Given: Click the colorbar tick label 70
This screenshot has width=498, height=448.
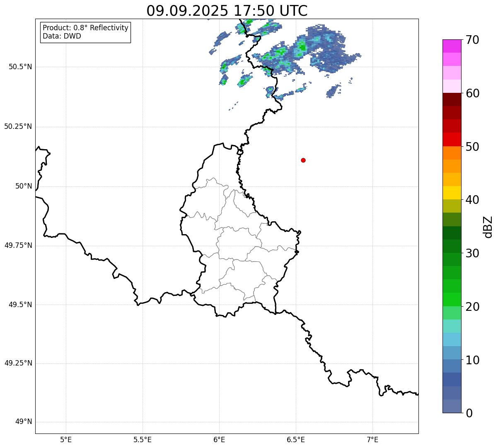Looking at the screenshot, I should 472,40.
